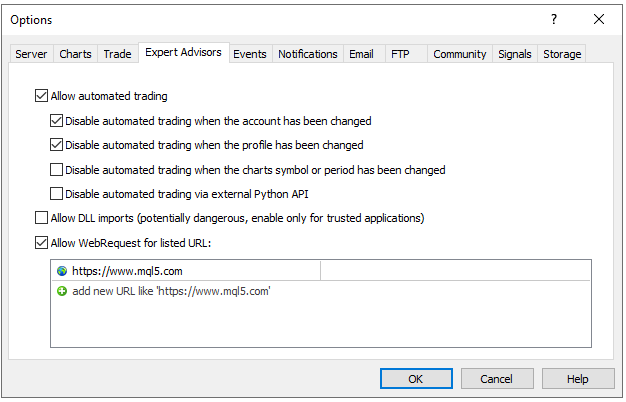Viewport: 626px width, 402px height.
Task: Enable disable trading when charts symbol or period changed
Action: tap(57, 170)
